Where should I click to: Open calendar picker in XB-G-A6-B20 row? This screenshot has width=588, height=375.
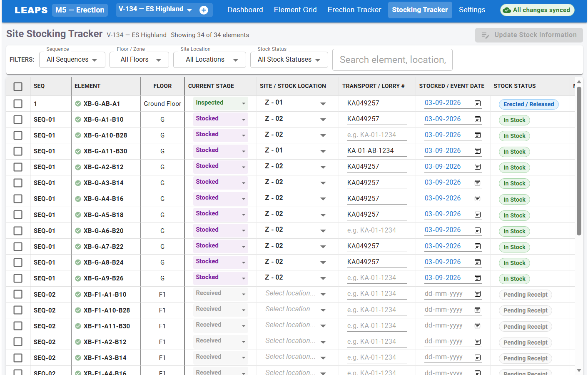[x=478, y=230]
